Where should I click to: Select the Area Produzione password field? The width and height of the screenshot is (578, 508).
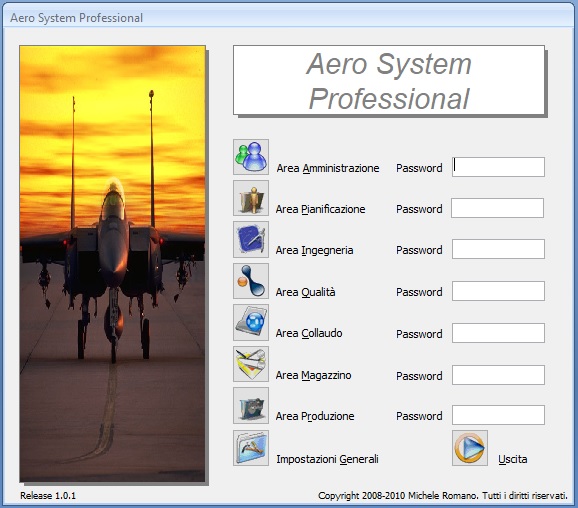498,415
